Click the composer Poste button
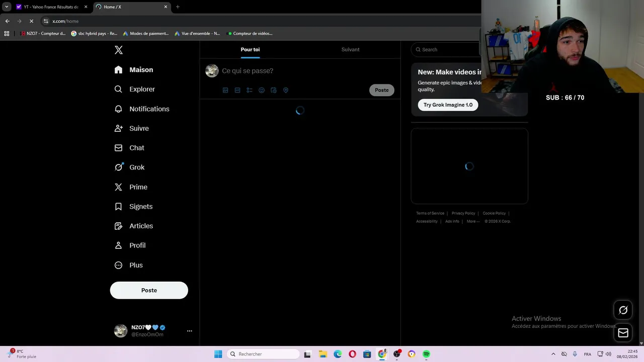This screenshot has width=644, height=362. 381,90
